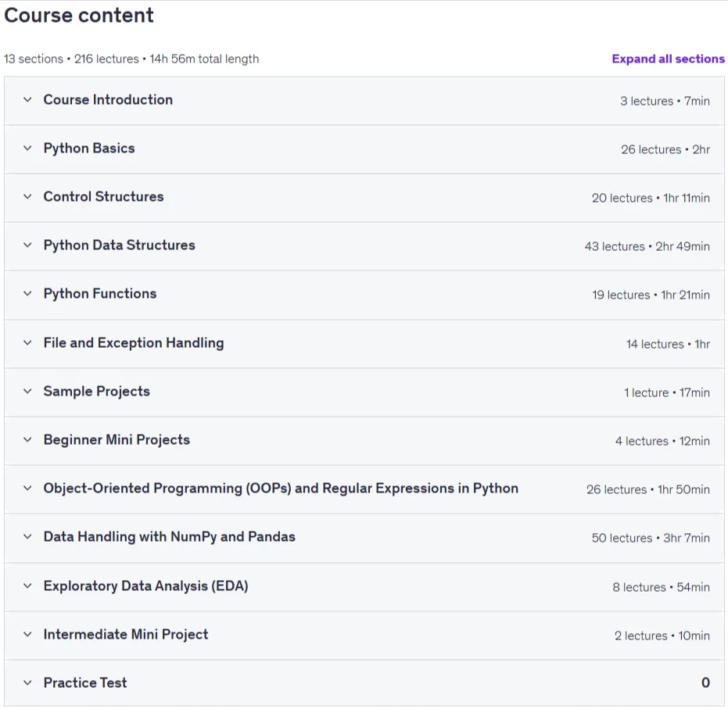The image size is (728, 709).
Task: Expand the Python Basics section chevron
Action: coord(27,149)
